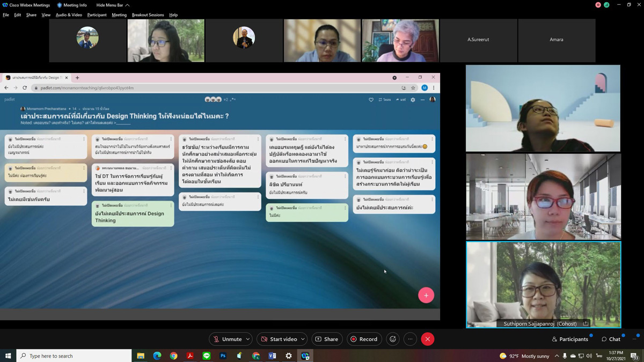644x362 pixels.
Task: Open Photoshop from the Windows taskbar
Action: pyautogui.click(x=223, y=356)
